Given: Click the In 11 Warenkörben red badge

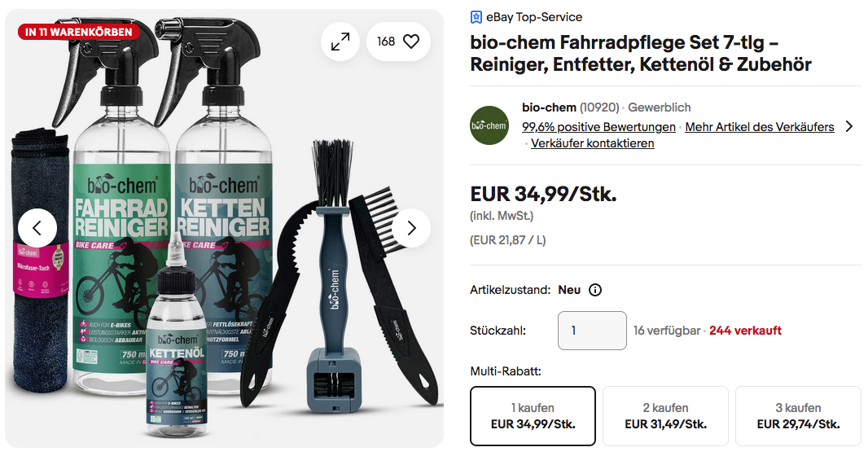Looking at the screenshot, I should [79, 32].
